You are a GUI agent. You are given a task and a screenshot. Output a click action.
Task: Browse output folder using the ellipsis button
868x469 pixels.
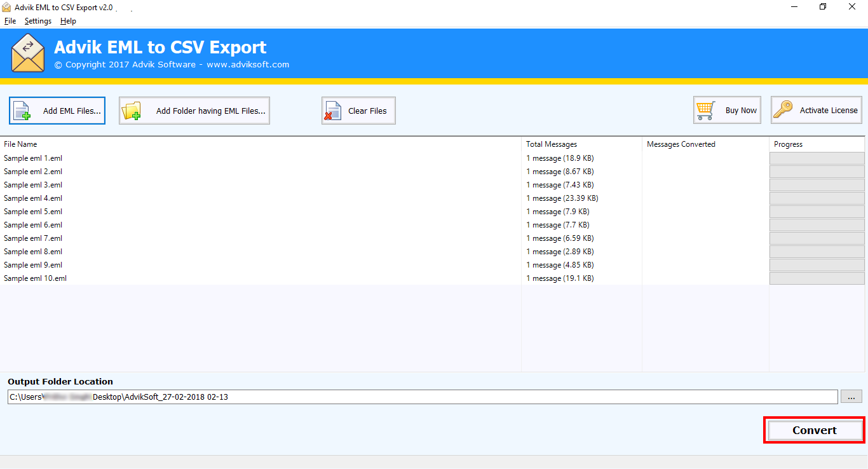click(851, 397)
